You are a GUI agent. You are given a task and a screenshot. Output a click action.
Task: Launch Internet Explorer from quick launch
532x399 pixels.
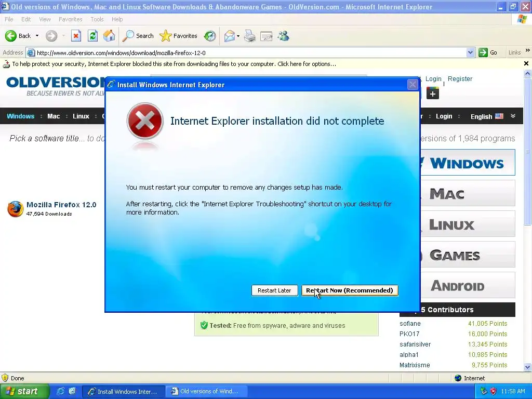click(60, 391)
